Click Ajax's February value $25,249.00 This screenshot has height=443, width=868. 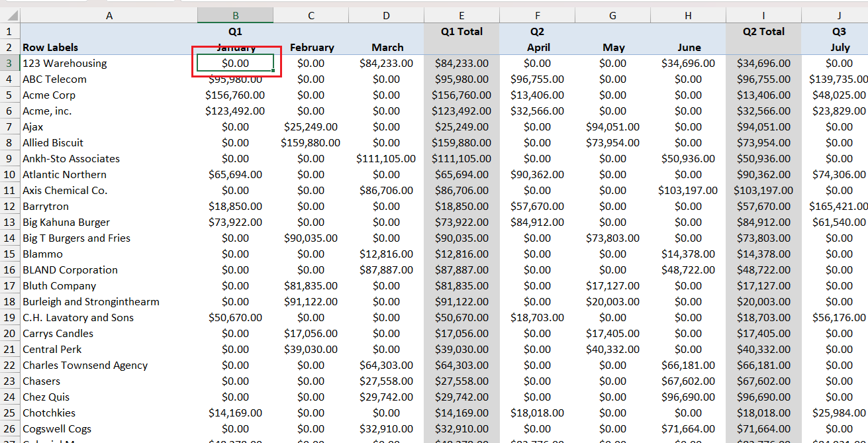(311, 127)
